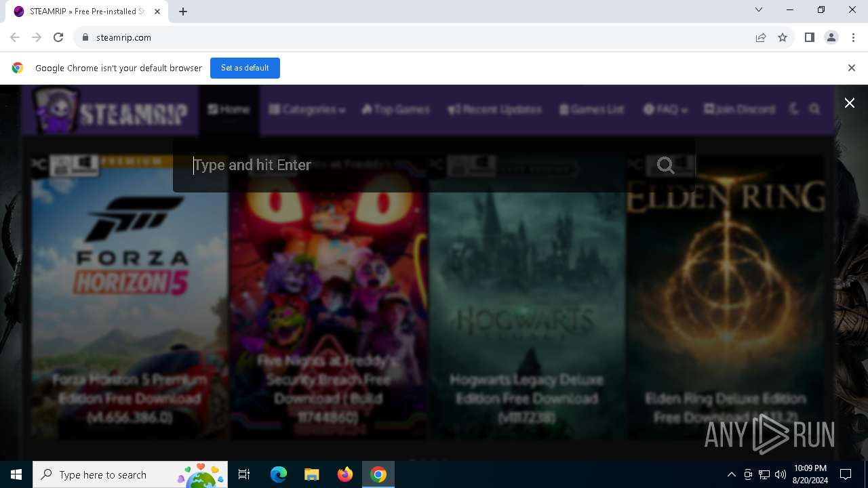The width and height of the screenshot is (868, 488).
Task: Open Task View on taskbar
Action: (244, 474)
